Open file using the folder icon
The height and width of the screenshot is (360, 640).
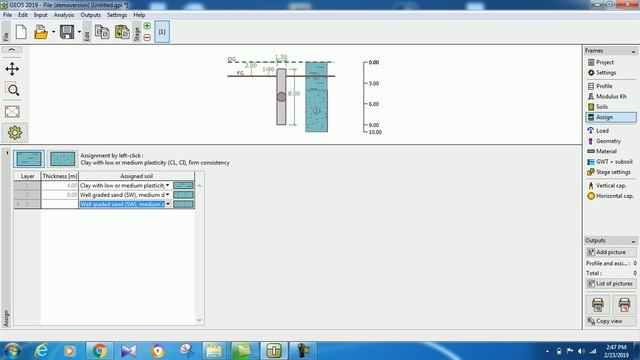(x=40, y=32)
